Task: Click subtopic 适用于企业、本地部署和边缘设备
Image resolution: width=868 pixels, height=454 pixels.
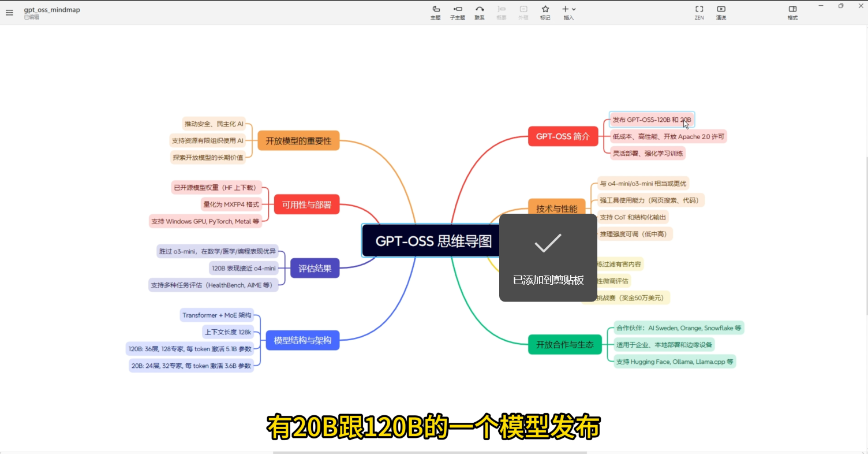Action: click(664, 345)
